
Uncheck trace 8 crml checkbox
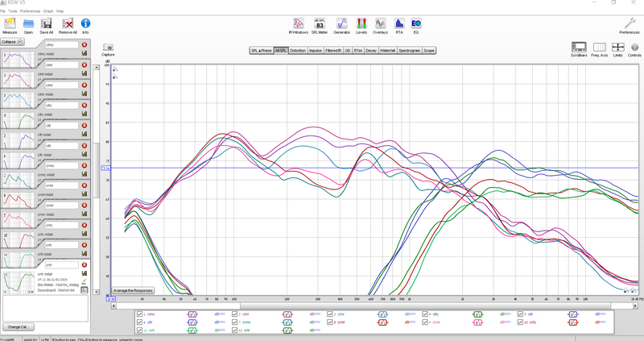tap(330, 322)
